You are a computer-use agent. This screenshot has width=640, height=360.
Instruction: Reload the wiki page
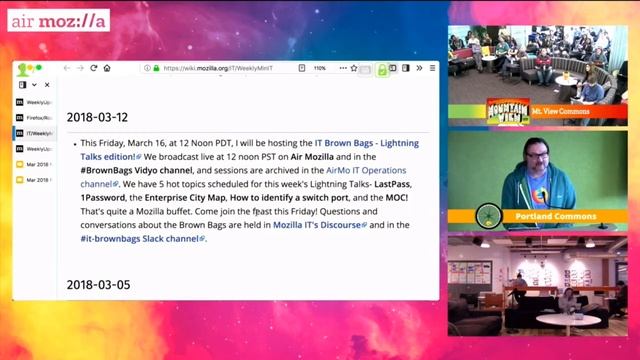tap(93, 68)
